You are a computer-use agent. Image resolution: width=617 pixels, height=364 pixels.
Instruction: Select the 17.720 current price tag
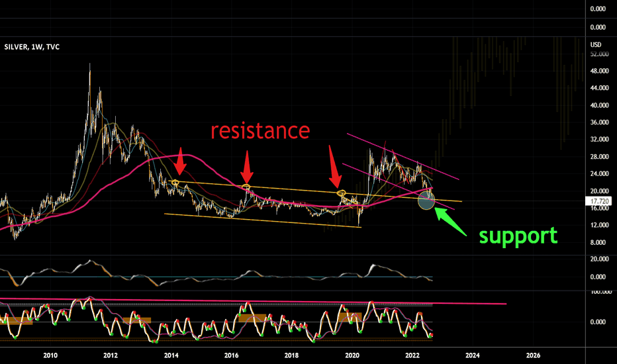tap(598, 201)
